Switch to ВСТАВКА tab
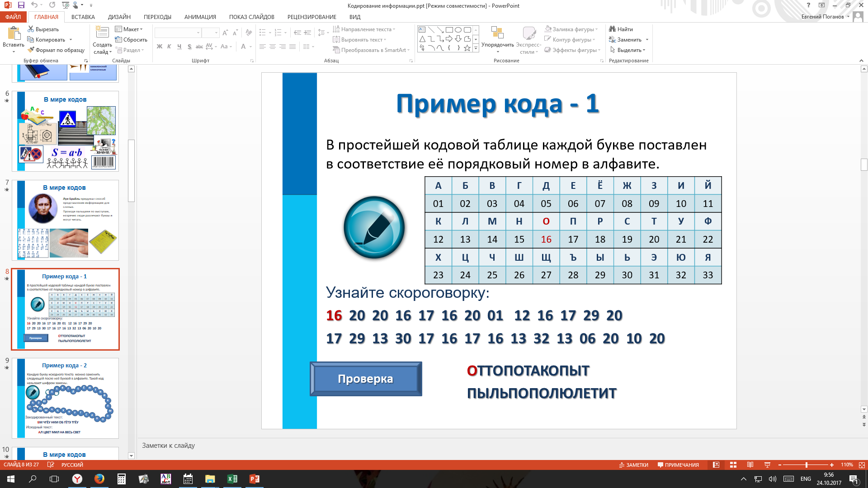 click(83, 17)
